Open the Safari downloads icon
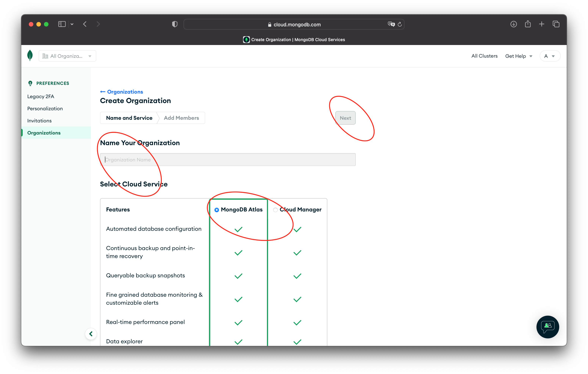Viewport: 588px width, 374px height. point(514,24)
